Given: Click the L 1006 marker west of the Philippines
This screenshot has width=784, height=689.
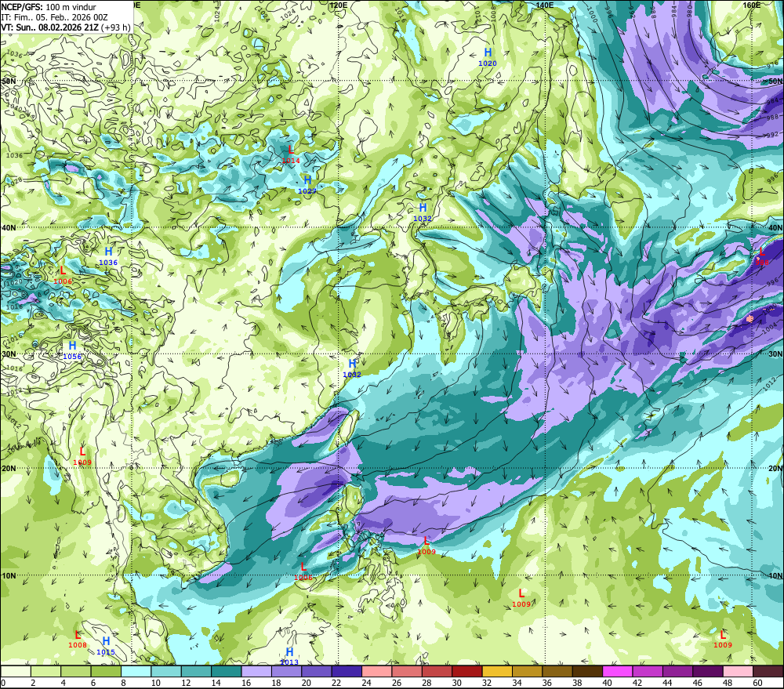Looking at the screenshot, I should (303, 571).
